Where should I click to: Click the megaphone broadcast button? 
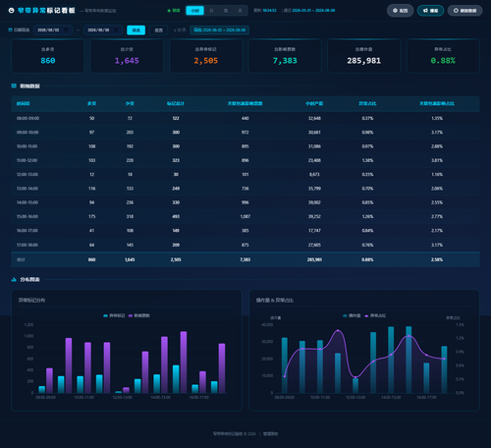point(430,11)
